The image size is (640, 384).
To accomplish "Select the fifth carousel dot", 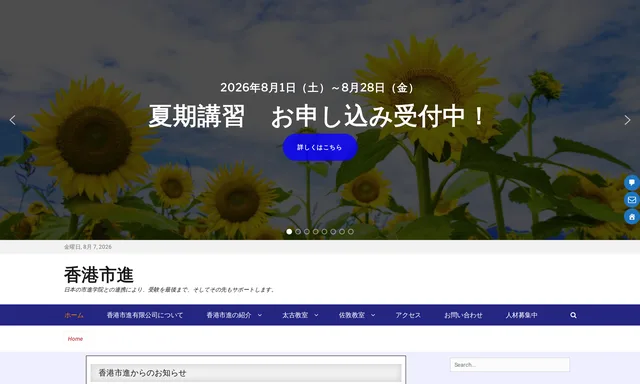I will (x=324, y=231).
